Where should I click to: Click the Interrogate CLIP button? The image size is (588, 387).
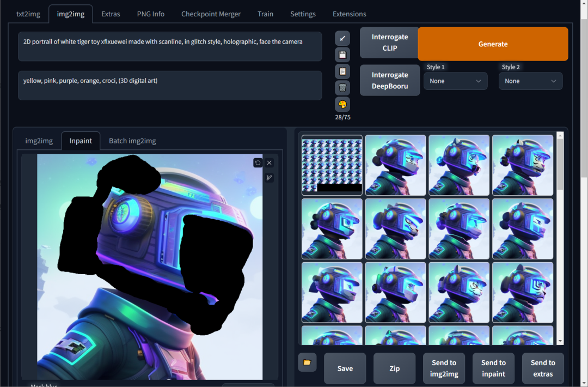390,43
